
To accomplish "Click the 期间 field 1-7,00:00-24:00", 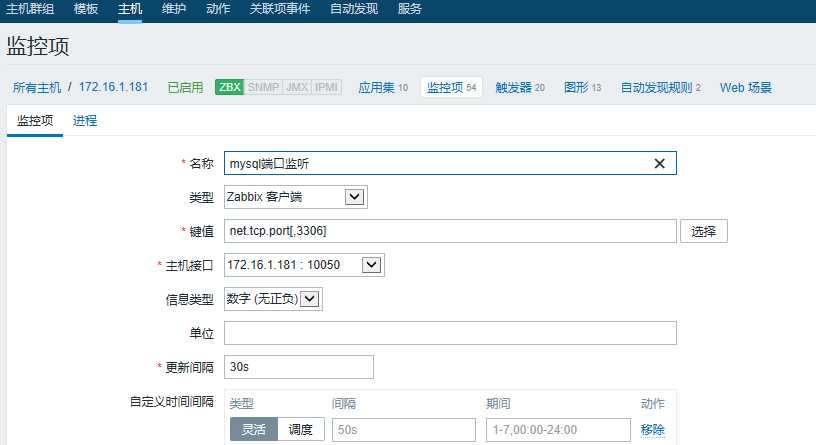I will [x=558, y=429].
